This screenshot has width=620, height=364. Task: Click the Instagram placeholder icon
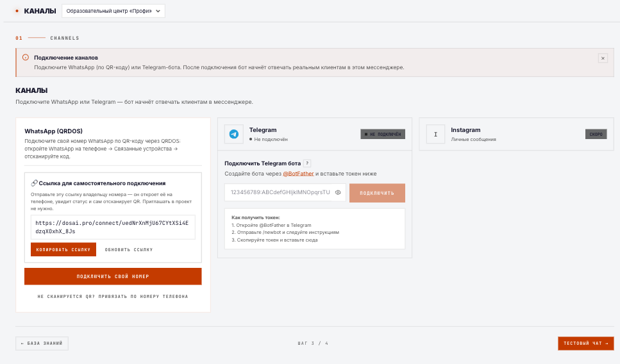[435, 134]
